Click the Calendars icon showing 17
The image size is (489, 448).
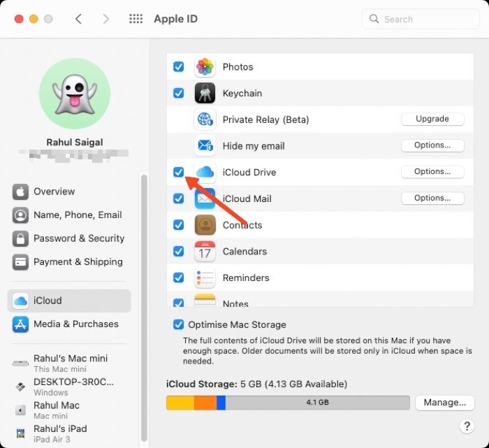point(205,251)
